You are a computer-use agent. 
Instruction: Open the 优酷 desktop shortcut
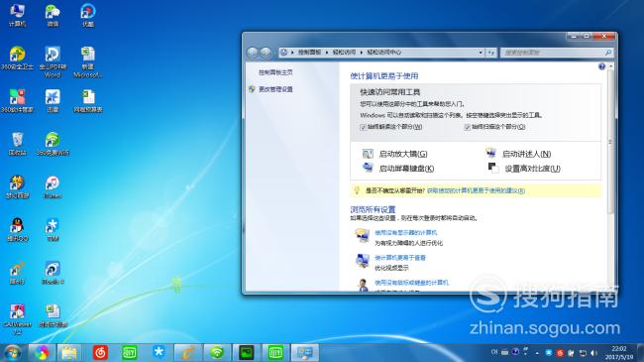88,15
